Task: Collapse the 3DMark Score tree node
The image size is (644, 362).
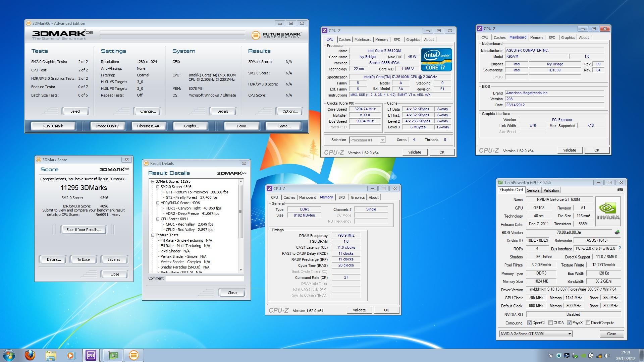Action: 153,181
